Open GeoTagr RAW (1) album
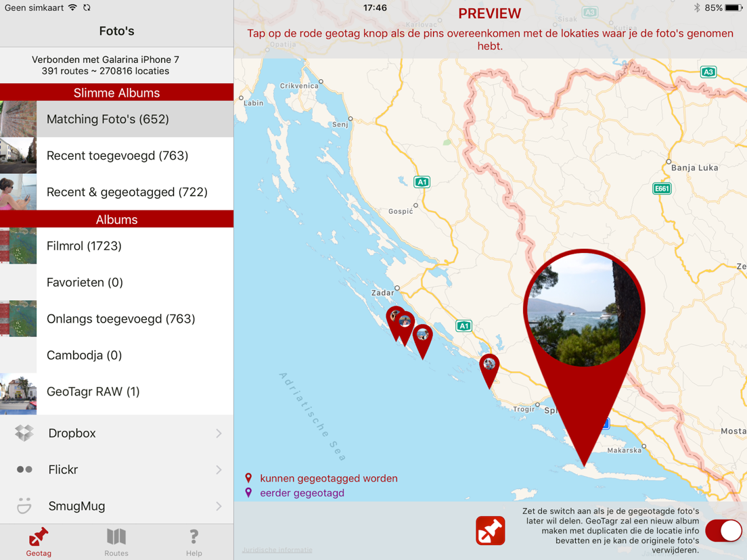This screenshot has height=560, width=747. tap(116, 392)
